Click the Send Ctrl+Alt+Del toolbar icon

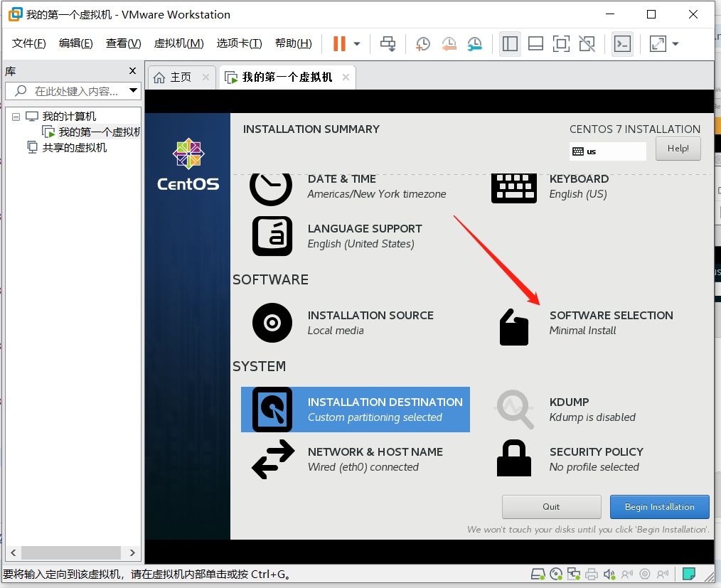[x=388, y=43]
